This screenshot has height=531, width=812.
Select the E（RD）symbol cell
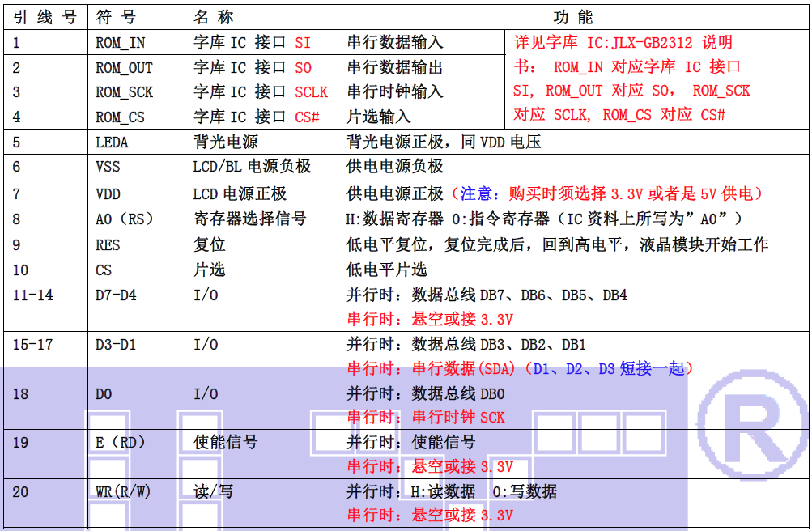tap(120, 443)
